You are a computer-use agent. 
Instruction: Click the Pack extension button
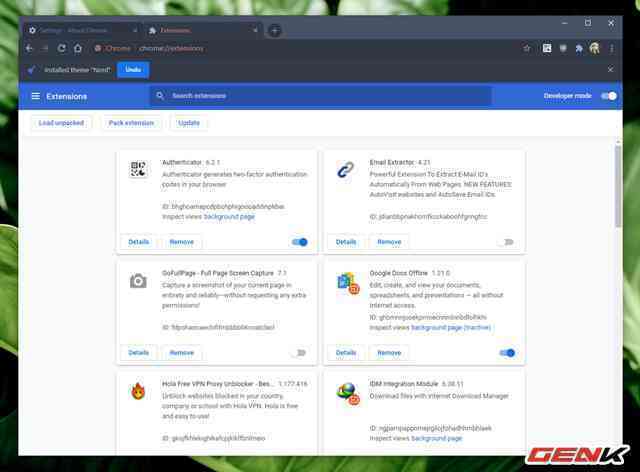[x=131, y=123]
